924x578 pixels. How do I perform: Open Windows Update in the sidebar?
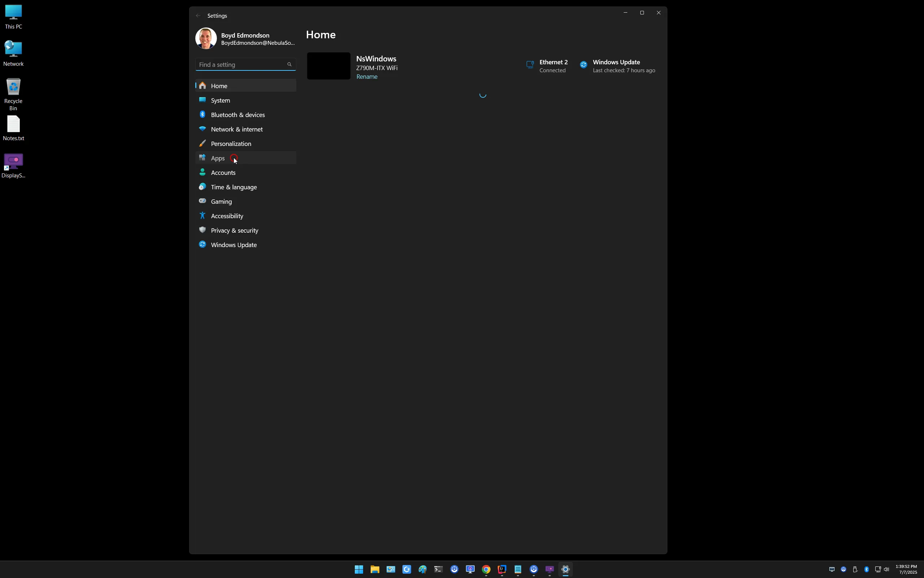(245, 245)
